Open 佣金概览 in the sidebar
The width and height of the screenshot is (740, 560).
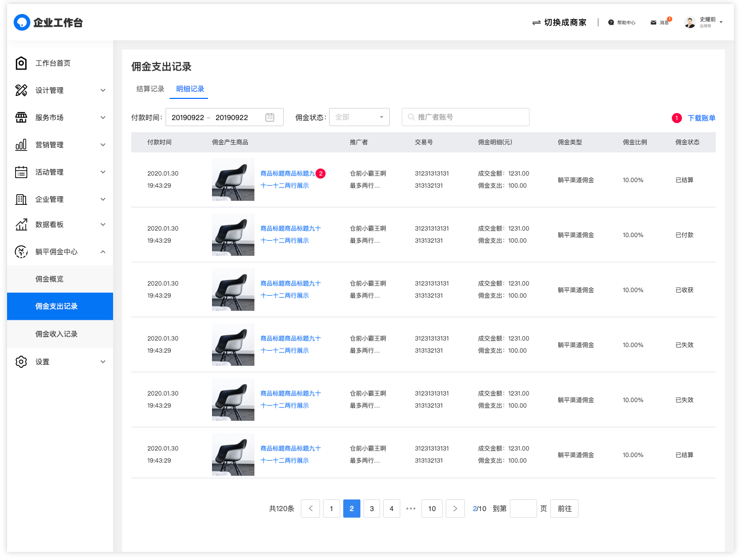[60, 279]
